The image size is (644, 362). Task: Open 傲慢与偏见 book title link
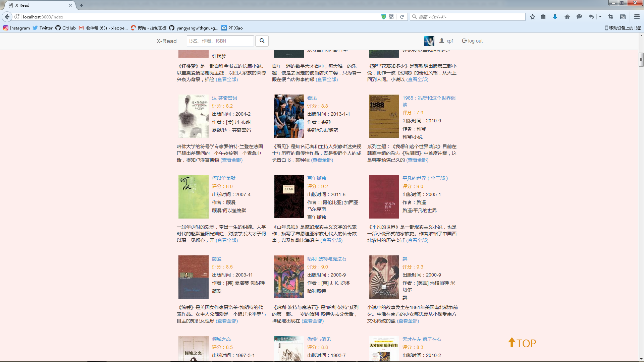pyautogui.click(x=319, y=339)
